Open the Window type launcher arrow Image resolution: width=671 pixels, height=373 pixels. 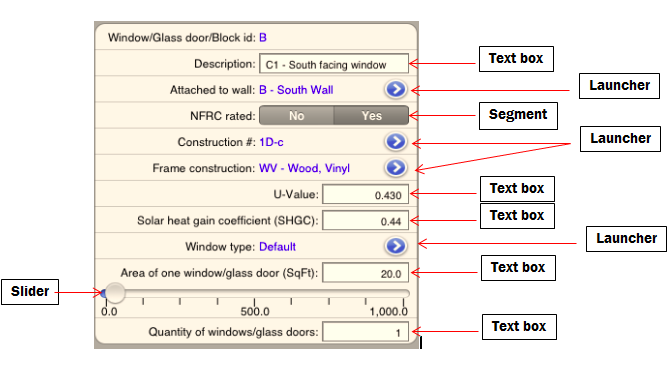pos(395,246)
